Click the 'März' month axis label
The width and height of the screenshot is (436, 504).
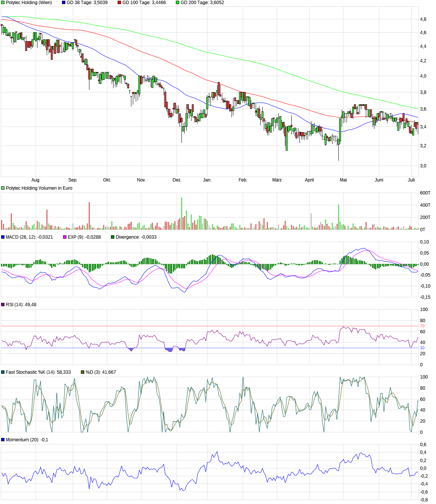[x=277, y=180]
